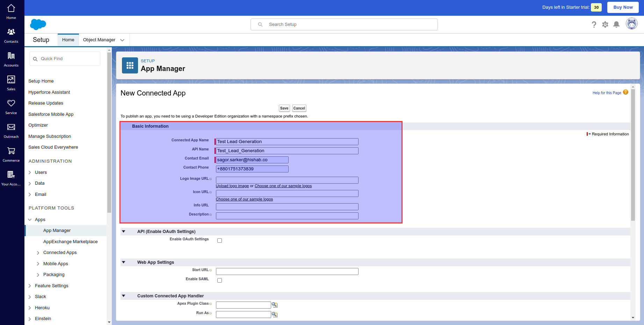The height and width of the screenshot is (325, 644).
Task: Expand the Email tree item
Action: tap(30, 195)
